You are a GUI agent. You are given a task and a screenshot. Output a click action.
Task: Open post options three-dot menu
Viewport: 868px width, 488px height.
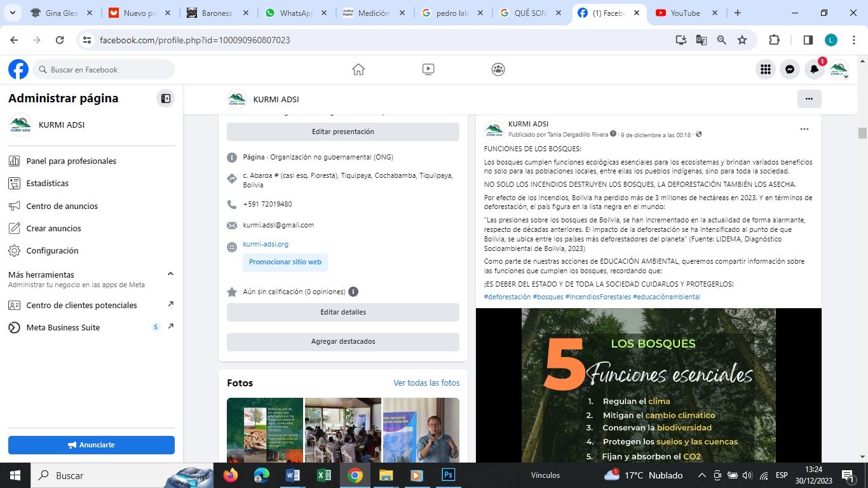point(804,129)
